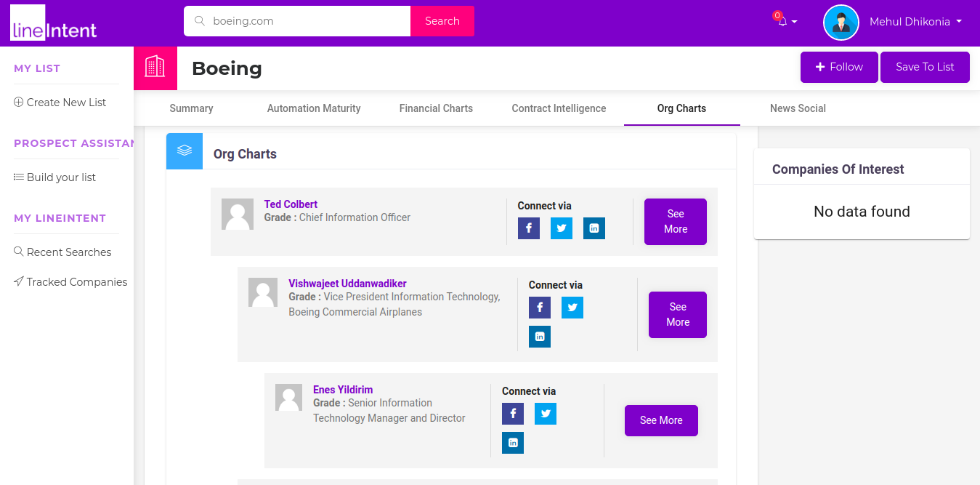Click Vishwajeet Uddanwadiker's Twitter icon
The width and height of the screenshot is (980, 485).
point(572,308)
